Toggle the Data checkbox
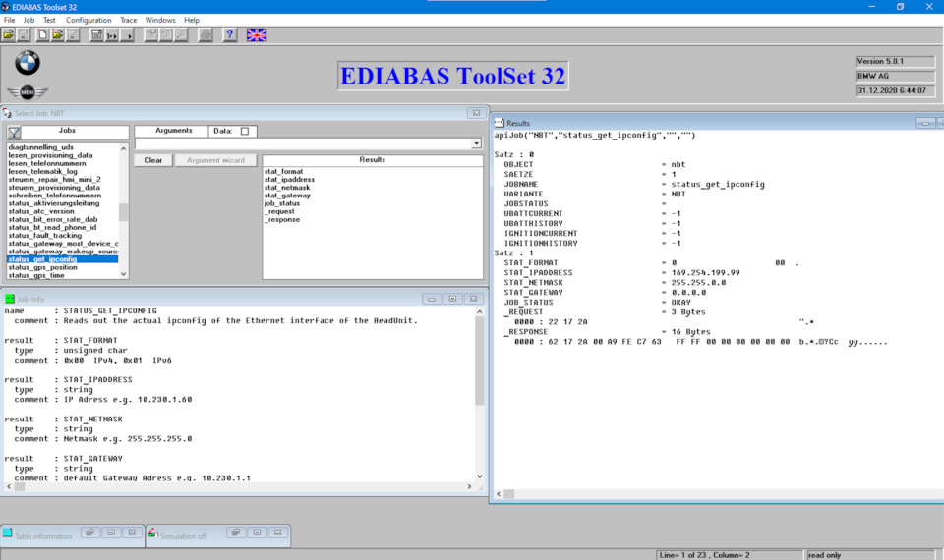 (x=245, y=131)
